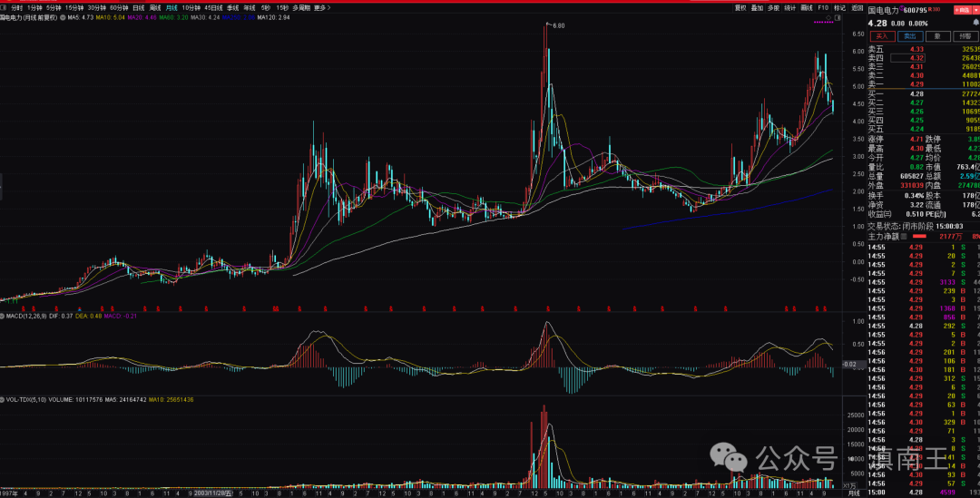Switch to 分时 intraday chart tab
The width and height of the screenshot is (980, 498).
pyautogui.click(x=17, y=8)
